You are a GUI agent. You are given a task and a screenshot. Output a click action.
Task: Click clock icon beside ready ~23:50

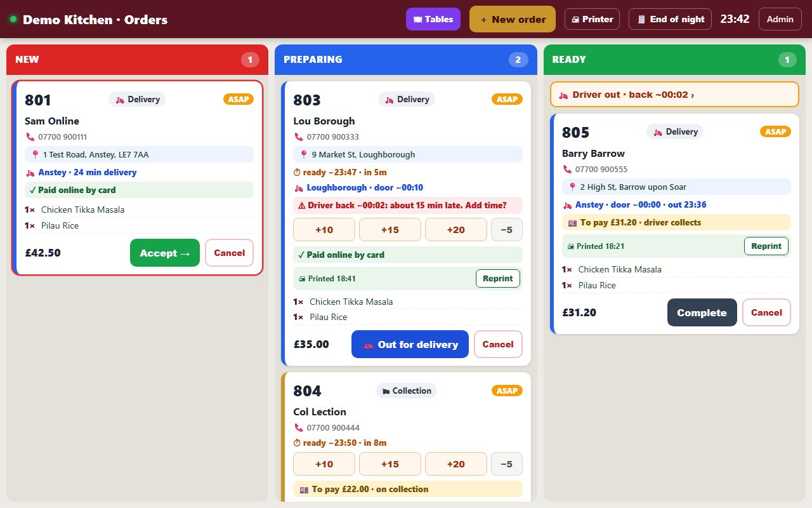pyautogui.click(x=297, y=443)
